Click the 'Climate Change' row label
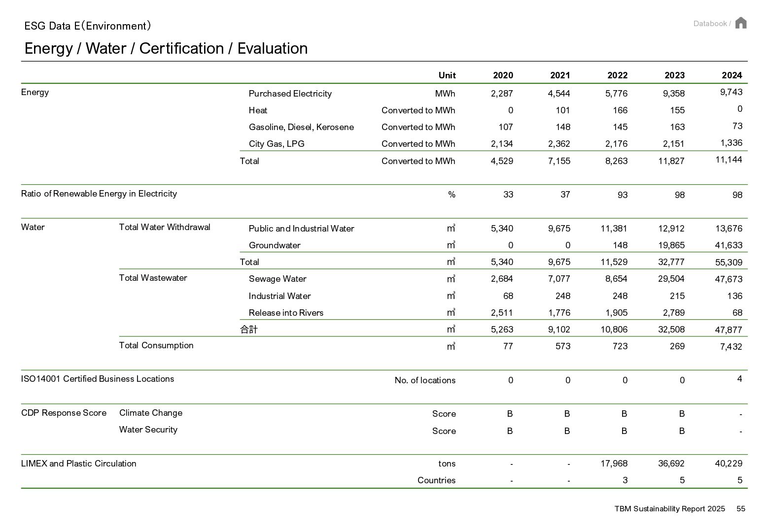Image resolution: width=769 pixels, height=532 pixels. [x=151, y=413]
